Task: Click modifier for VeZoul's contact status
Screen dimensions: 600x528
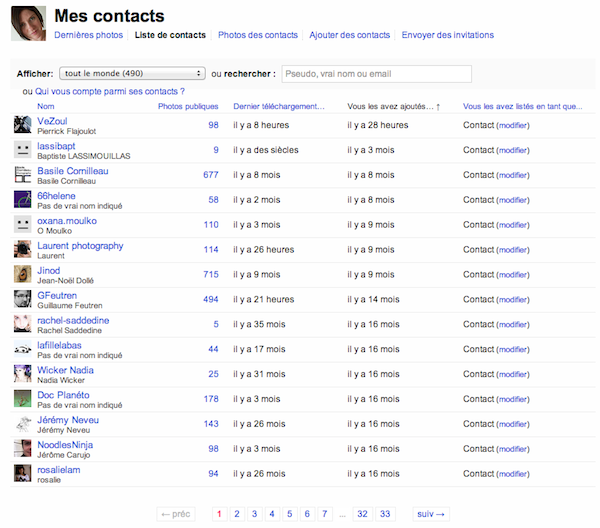Action: point(513,125)
